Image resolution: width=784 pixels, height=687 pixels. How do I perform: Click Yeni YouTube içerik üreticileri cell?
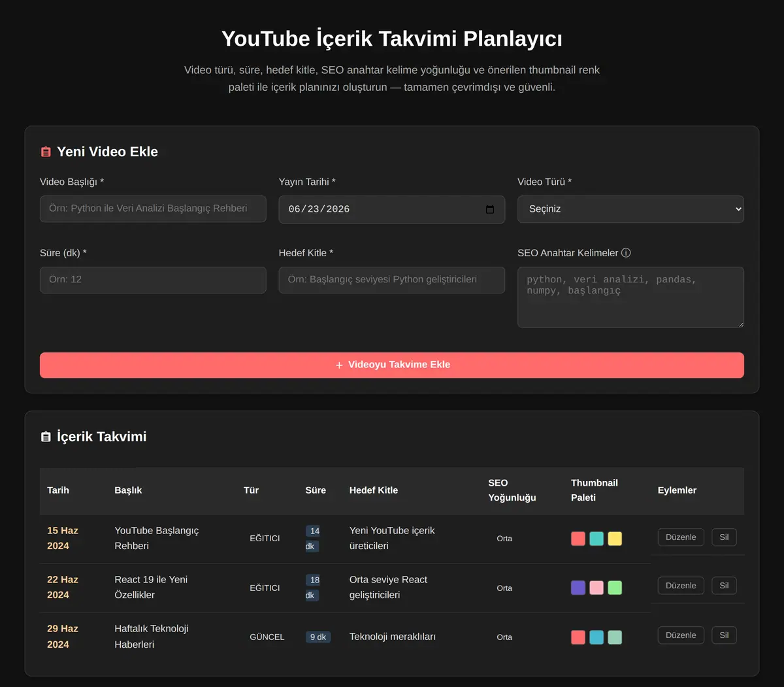[x=392, y=538]
